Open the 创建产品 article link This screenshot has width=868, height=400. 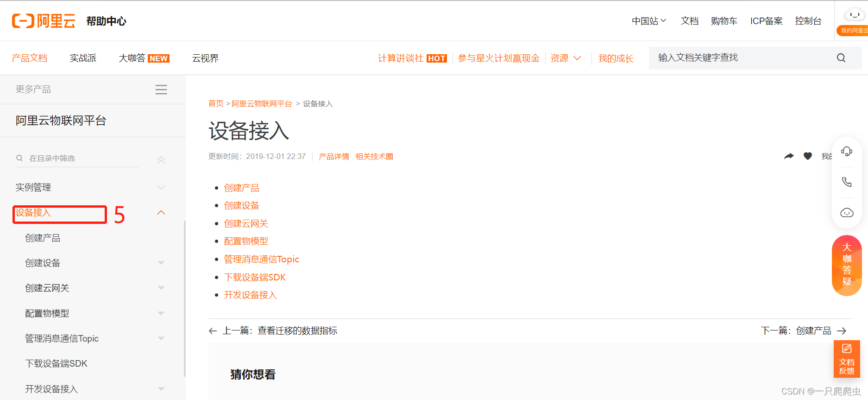tap(241, 188)
